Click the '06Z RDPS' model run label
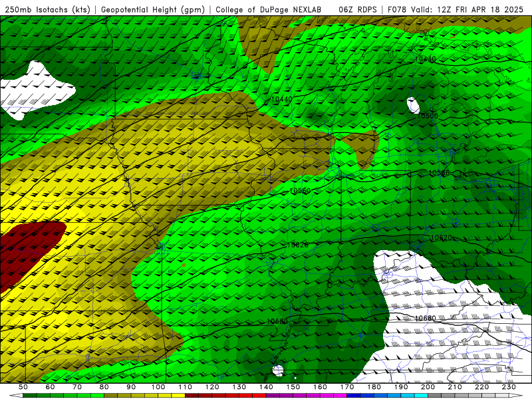Viewport: 532px width, 399px height. 358,10
